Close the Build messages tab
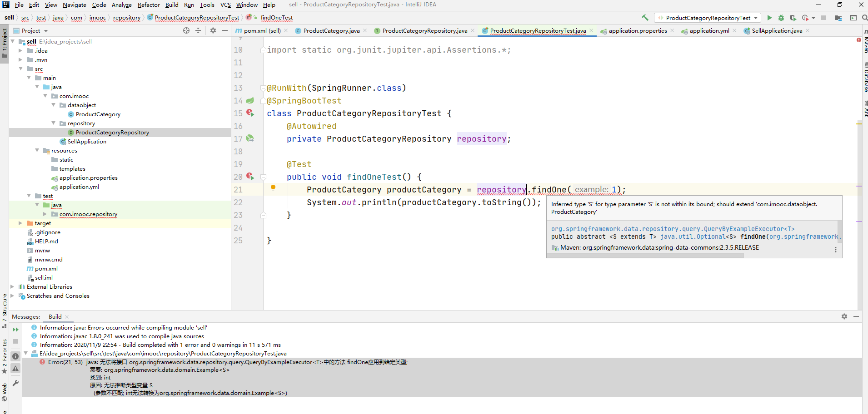 [67, 317]
